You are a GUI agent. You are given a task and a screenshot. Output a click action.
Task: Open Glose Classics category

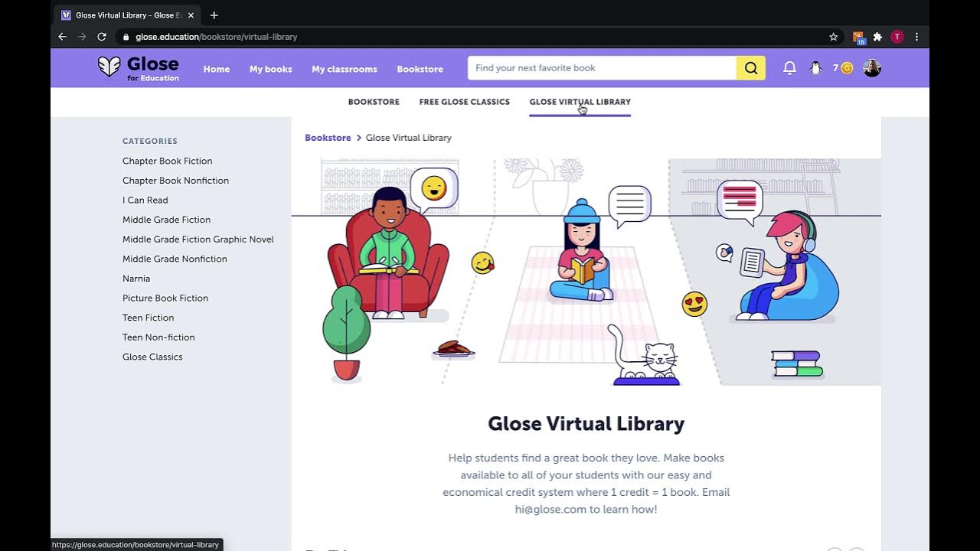(152, 357)
